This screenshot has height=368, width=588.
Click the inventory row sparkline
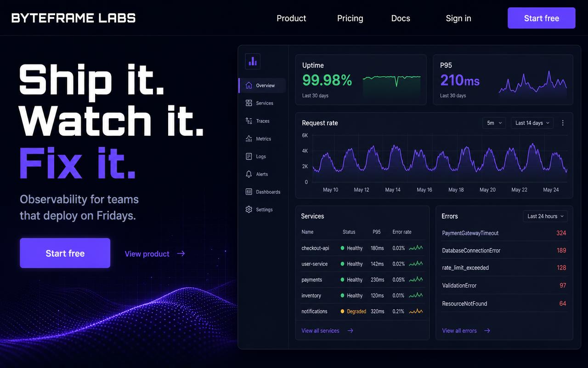416,295
